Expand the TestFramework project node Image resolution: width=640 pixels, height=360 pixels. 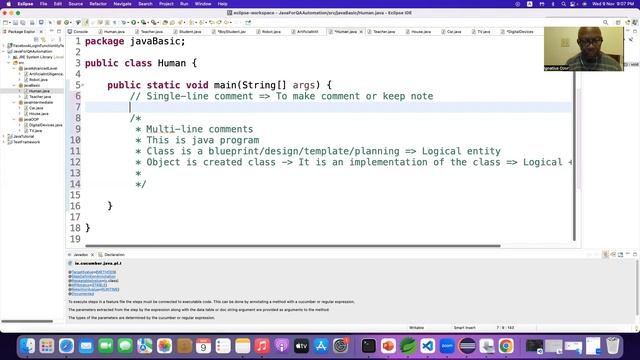pyautogui.click(x=4, y=142)
